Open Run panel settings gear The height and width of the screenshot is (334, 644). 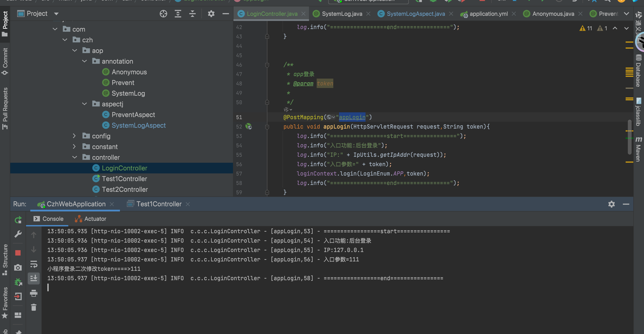tap(612, 204)
